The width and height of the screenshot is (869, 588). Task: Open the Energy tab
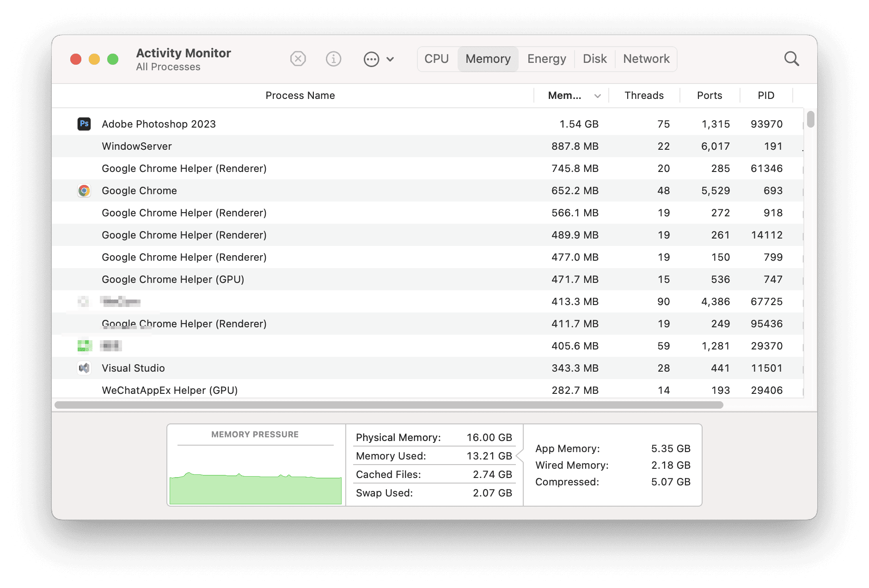pyautogui.click(x=547, y=59)
